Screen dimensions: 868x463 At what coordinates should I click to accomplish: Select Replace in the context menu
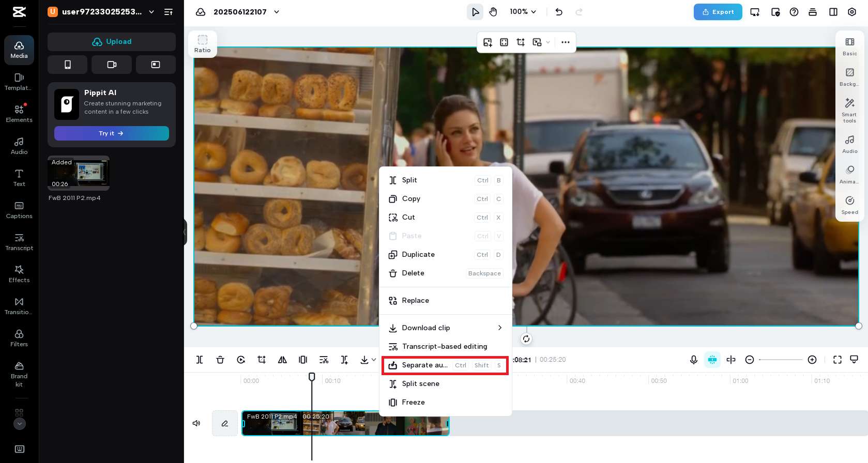(x=446, y=301)
